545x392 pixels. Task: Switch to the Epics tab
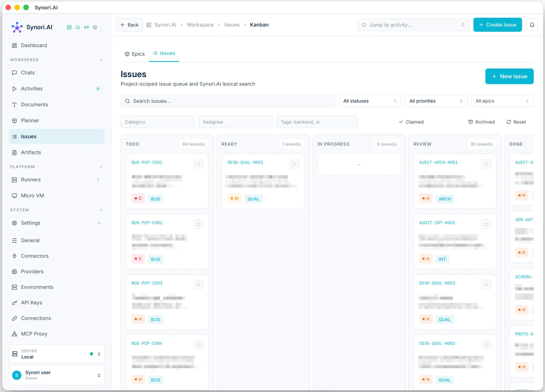(x=135, y=54)
